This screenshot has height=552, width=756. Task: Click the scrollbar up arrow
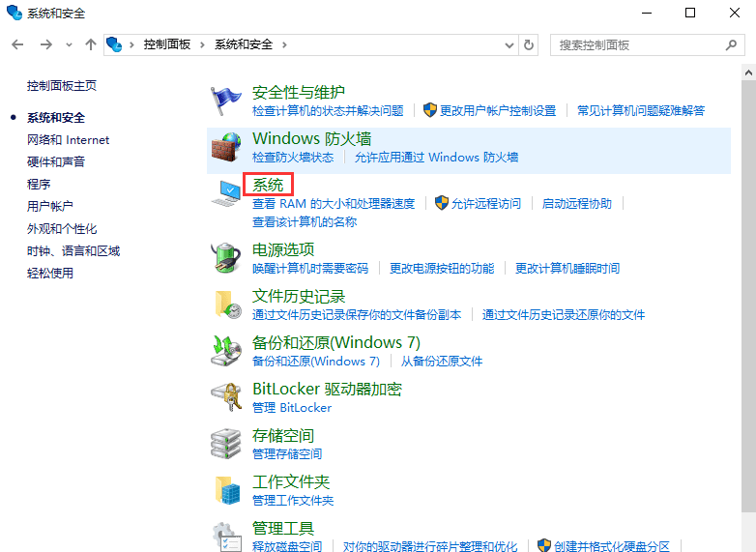(748, 73)
